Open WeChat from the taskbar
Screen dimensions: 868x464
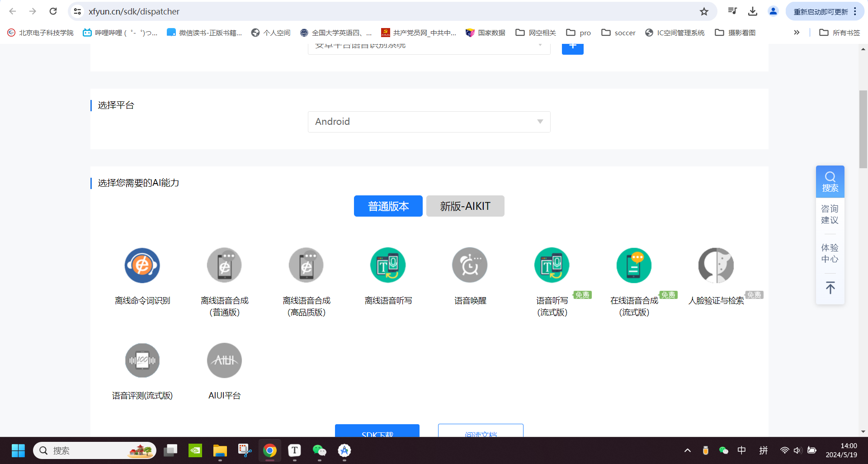point(319,450)
